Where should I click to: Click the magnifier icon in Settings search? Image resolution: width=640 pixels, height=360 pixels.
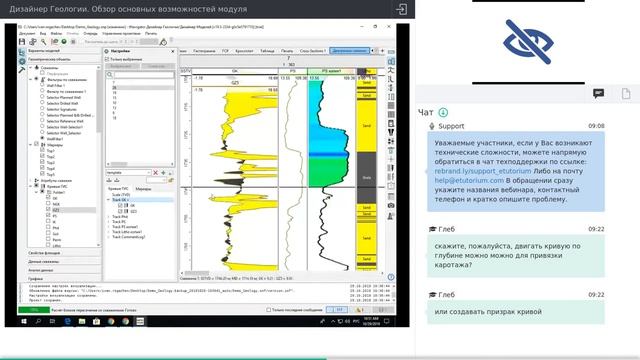pyautogui.click(x=109, y=75)
